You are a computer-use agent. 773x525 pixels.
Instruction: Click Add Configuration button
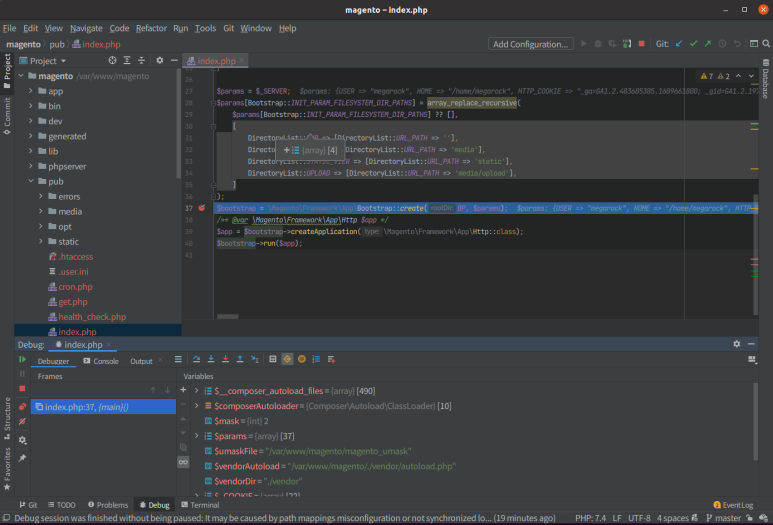(x=530, y=44)
